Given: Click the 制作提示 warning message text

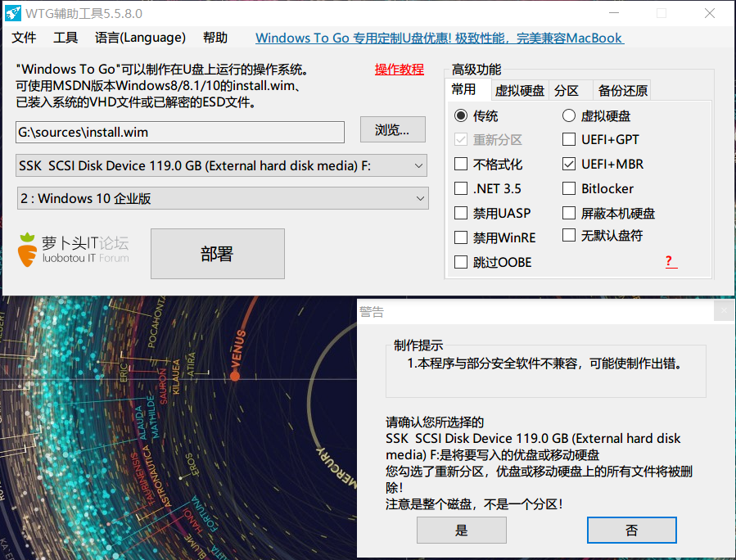Looking at the screenshot, I should pyautogui.click(x=544, y=364).
